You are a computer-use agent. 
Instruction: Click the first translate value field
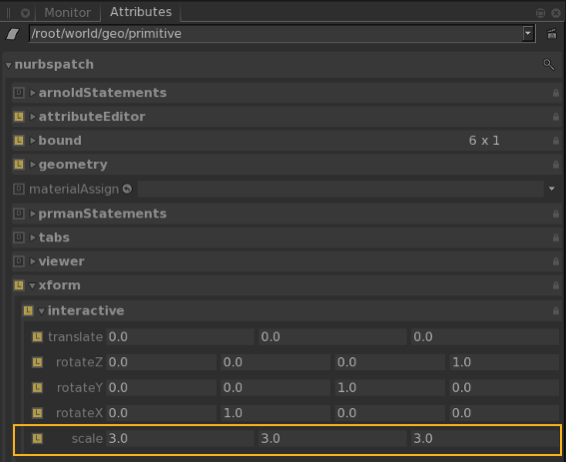click(180, 337)
